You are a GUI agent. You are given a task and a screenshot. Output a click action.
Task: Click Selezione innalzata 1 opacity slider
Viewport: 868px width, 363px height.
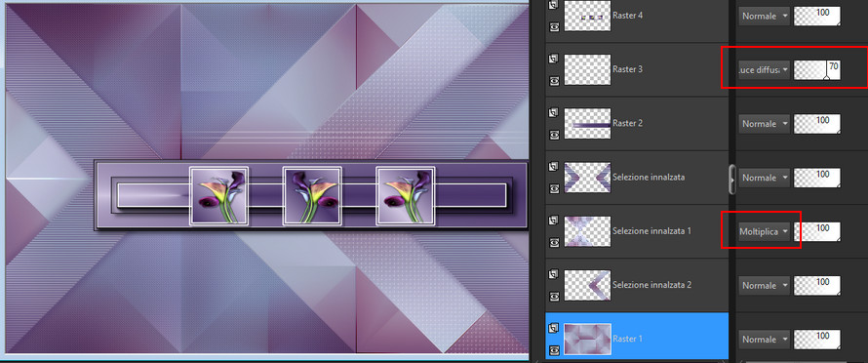(x=816, y=231)
